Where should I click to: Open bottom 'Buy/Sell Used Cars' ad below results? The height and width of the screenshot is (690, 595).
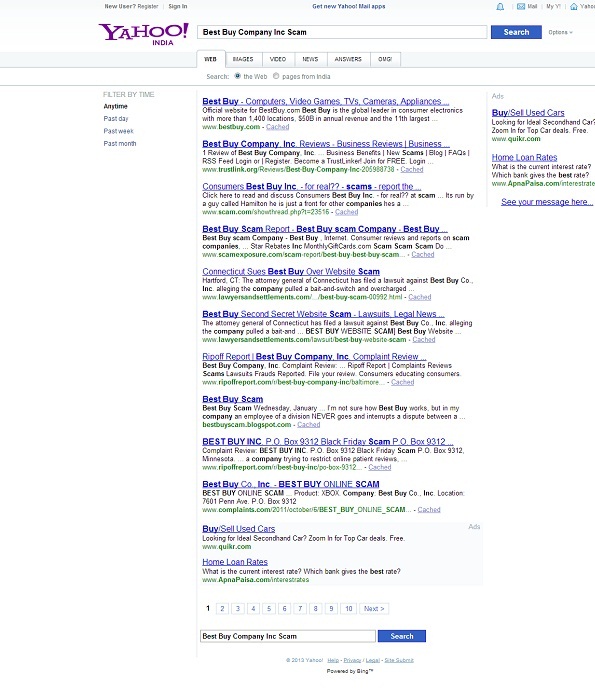(239, 529)
